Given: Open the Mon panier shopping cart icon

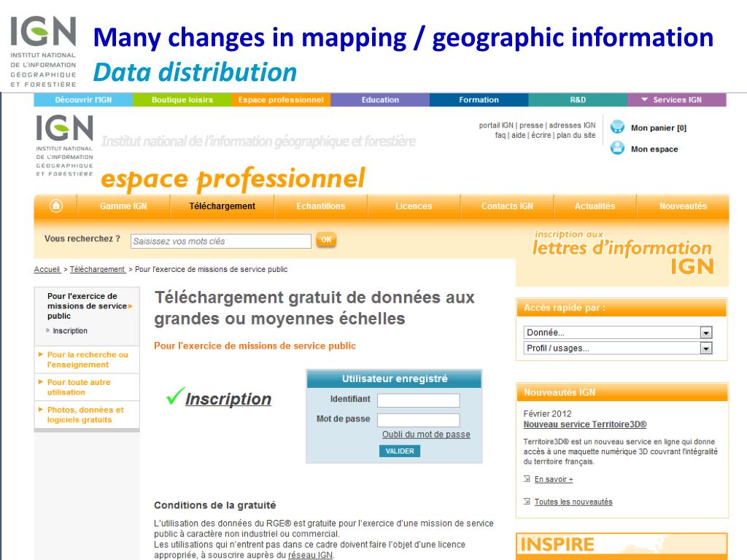Looking at the screenshot, I should (x=617, y=127).
